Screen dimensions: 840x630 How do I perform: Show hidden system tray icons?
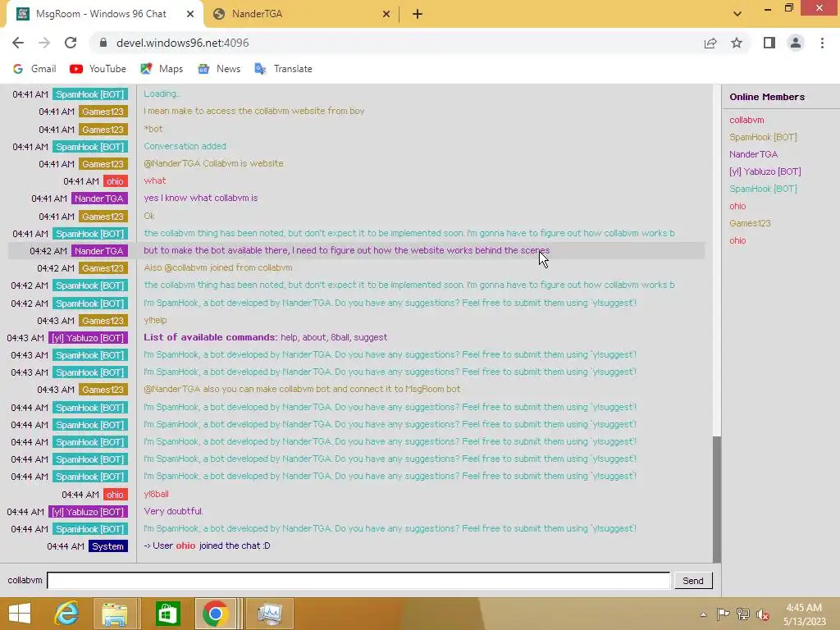(703, 614)
